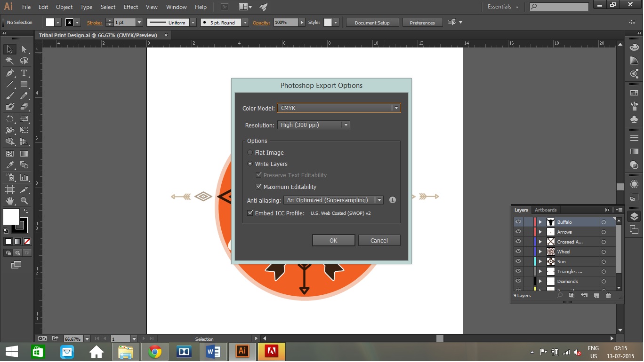644x362 pixels.
Task: Select the Eyedropper tool
Action: pos(10,165)
